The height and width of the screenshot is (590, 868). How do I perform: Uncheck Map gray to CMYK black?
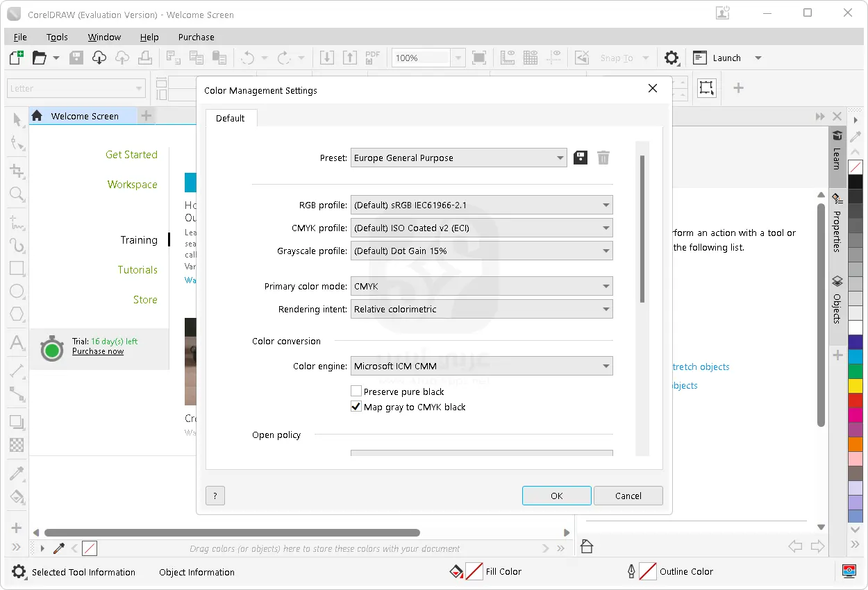(356, 407)
